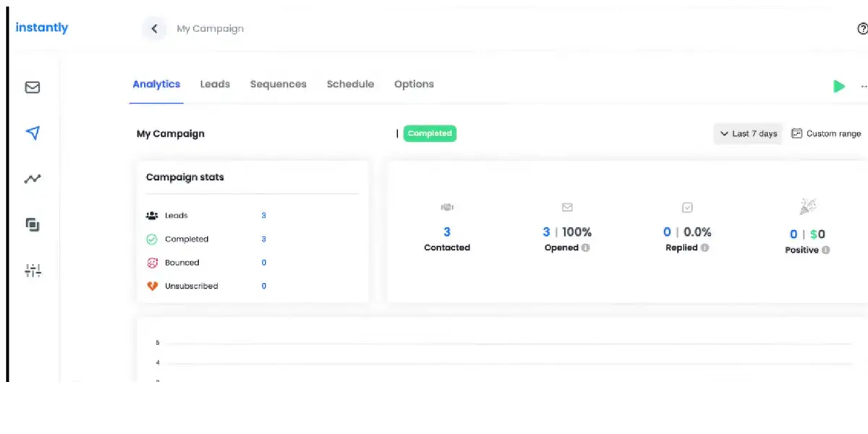
Task: Expand the Last 7 days dropdown
Action: pyautogui.click(x=748, y=134)
